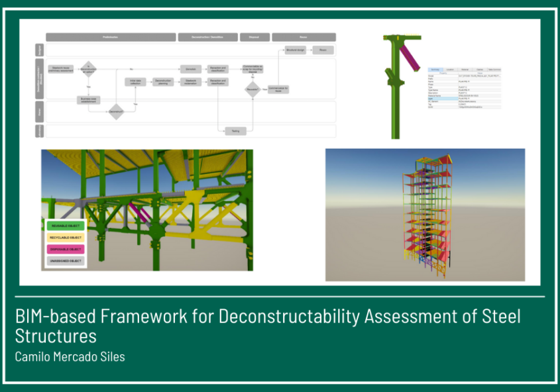Click the Business case establishment flowchart box
This screenshot has width=560, height=392.
click(87, 100)
